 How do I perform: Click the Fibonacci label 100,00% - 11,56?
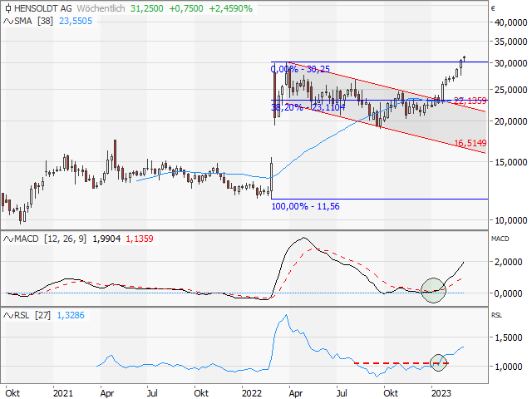coord(305,206)
